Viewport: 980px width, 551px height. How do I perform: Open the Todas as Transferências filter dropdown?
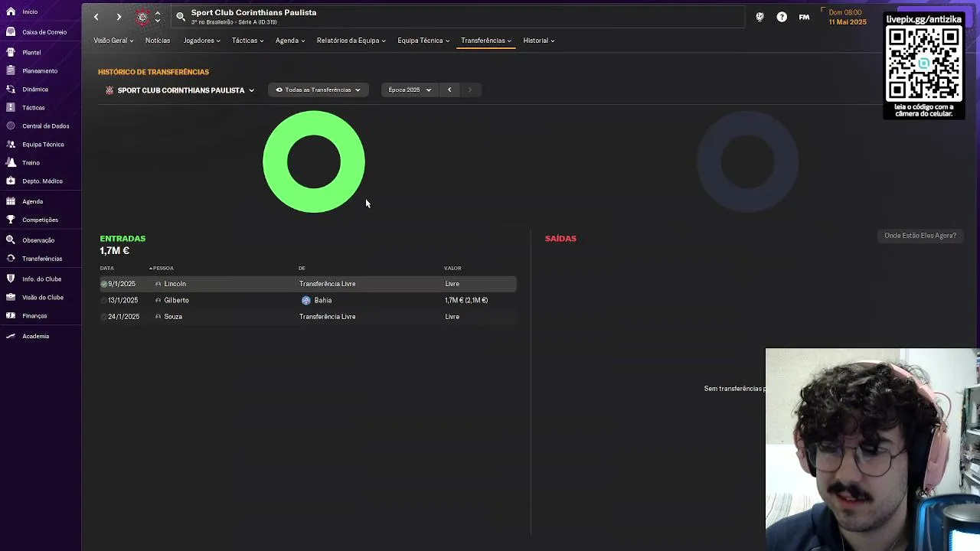point(318,90)
